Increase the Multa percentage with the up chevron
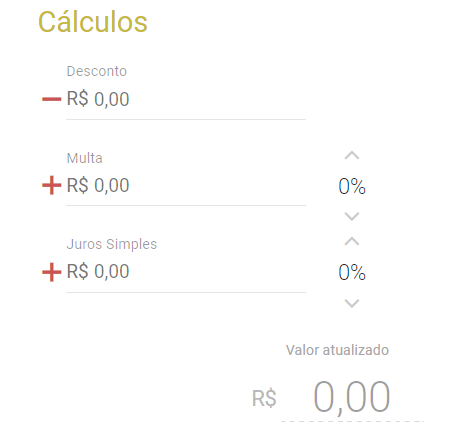The image size is (466, 432). click(x=352, y=155)
